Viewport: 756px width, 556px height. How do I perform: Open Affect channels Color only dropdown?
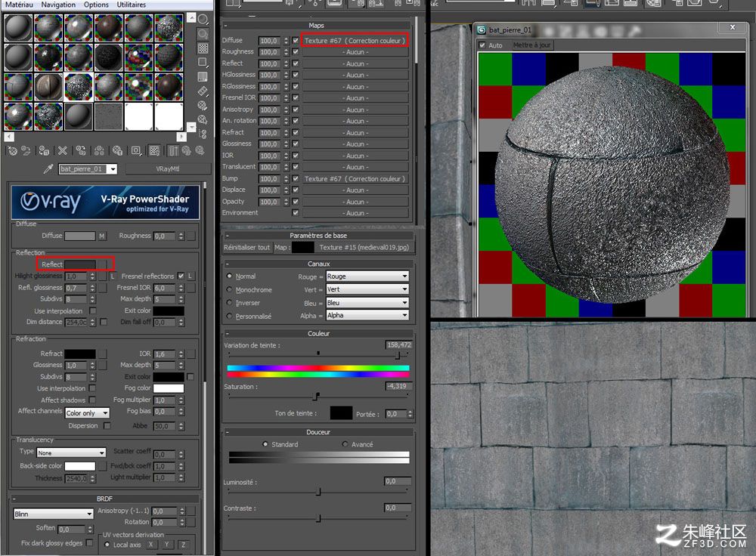(x=87, y=413)
